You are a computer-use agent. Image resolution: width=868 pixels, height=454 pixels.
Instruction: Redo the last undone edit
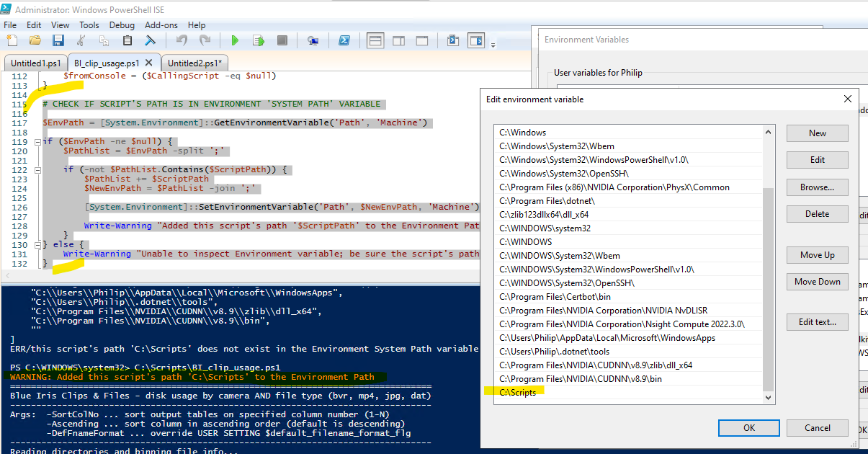click(x=205, y=40)
